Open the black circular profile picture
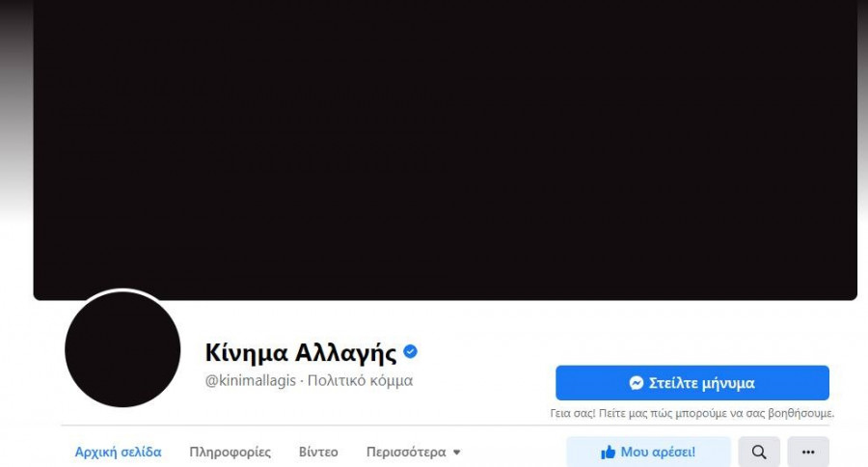 tap(122, 349)
